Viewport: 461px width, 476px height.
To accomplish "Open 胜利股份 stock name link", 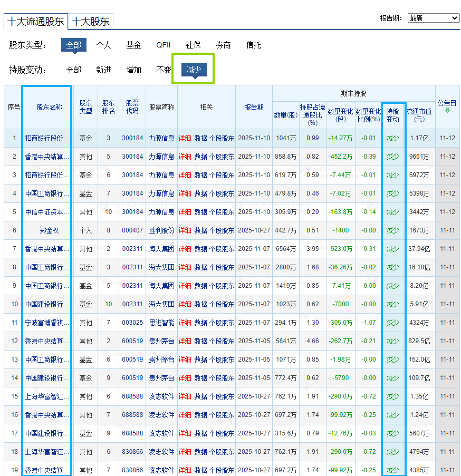I will coord(161,231).
